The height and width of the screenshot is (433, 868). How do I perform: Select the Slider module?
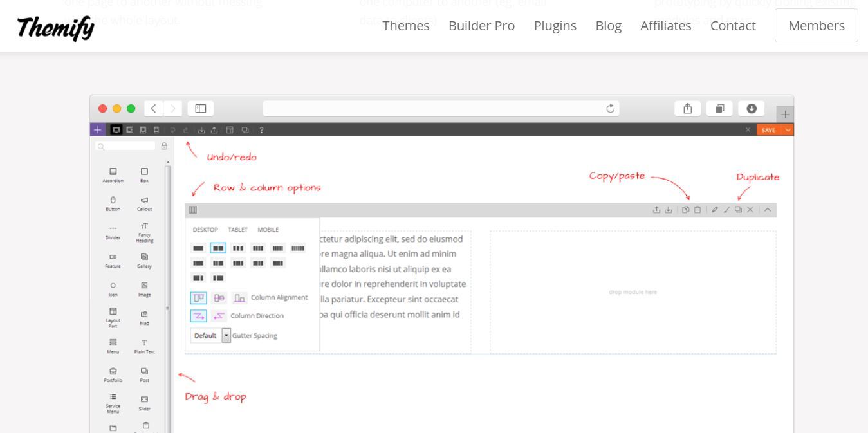[144, 403]
